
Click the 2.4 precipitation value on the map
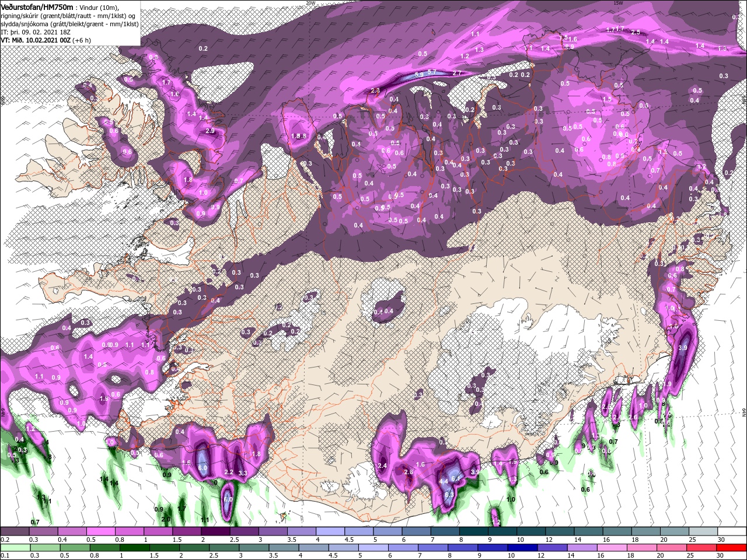tap(382, 466)
